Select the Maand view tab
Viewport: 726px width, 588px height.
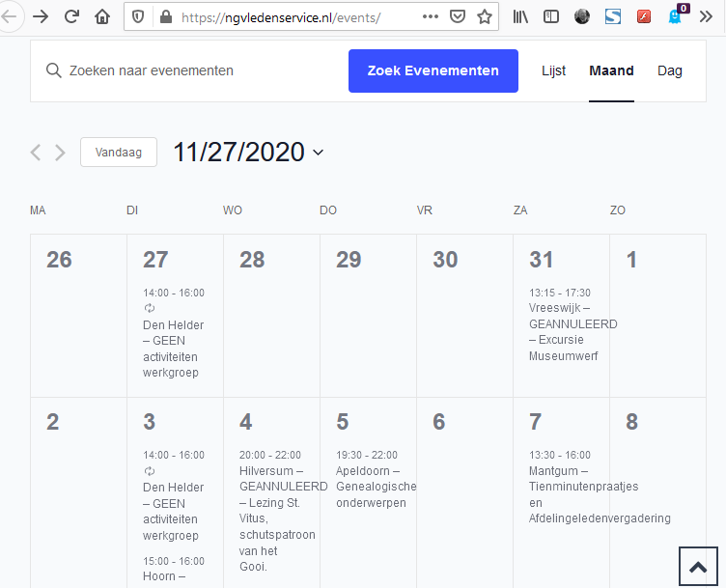coord(611,70)
